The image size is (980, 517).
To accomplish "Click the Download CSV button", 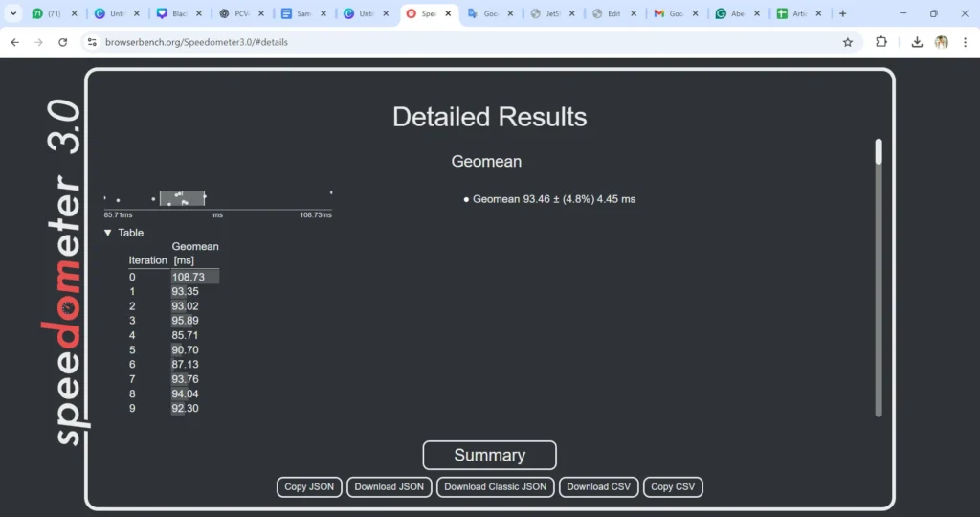I will tap(599, 487).
